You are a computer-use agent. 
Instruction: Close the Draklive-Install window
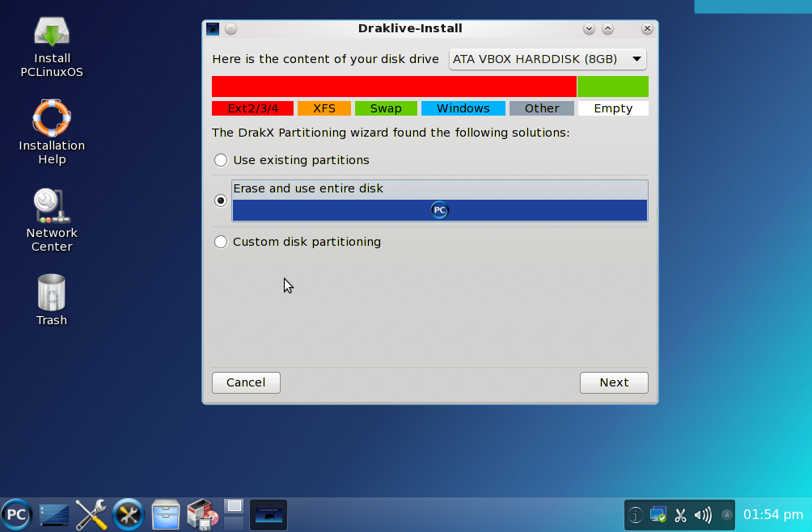pos(647,29)
